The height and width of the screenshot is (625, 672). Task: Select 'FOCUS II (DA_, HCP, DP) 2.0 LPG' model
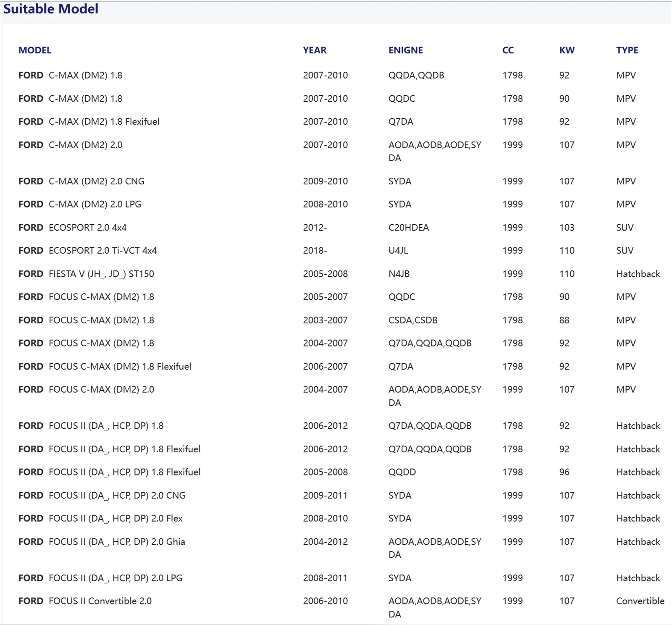pos(116,578)
